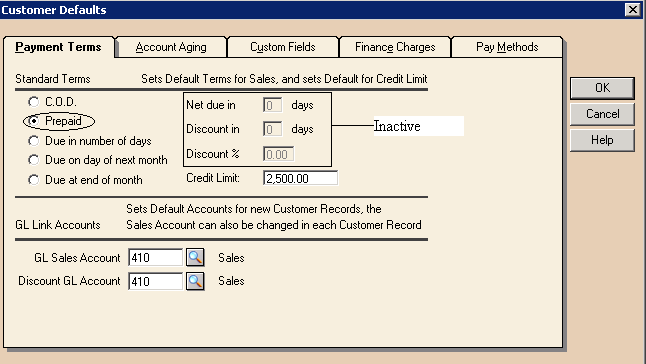Open the Pay Methods tab

tap(507, 47)
